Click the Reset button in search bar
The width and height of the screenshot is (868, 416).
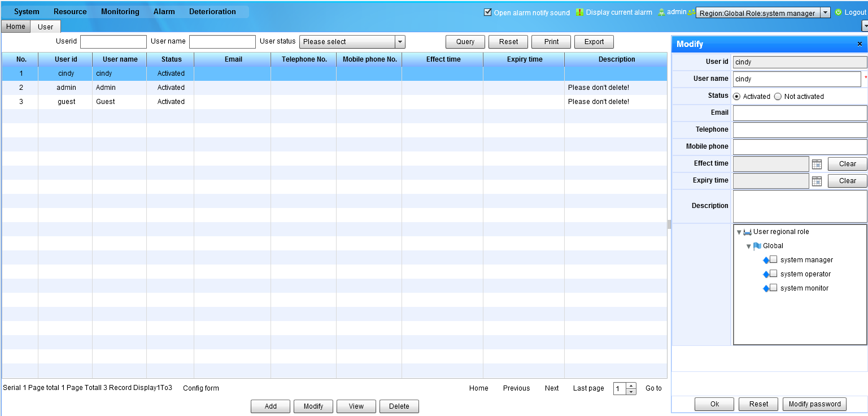[x=508, y=42]
